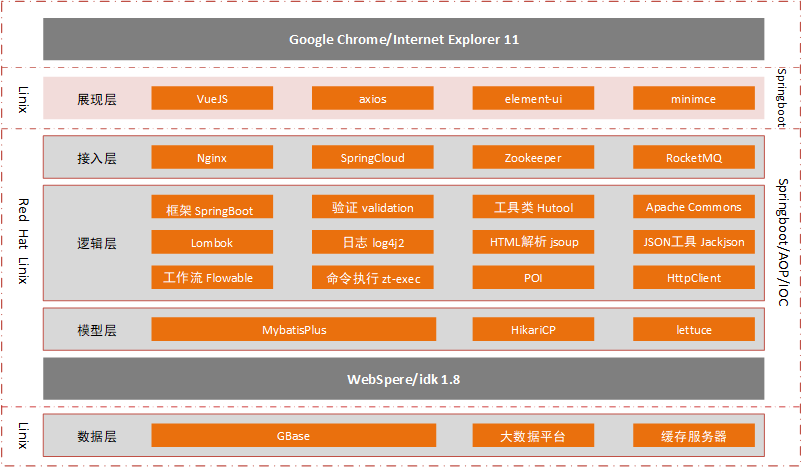
Task: Click the Linix label beside 数据层
Action: coord(23,435)
